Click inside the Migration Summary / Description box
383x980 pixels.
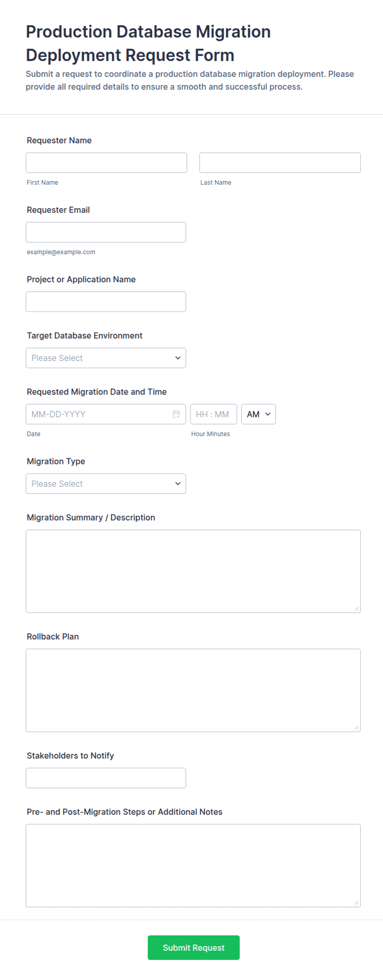coord(193,571)
